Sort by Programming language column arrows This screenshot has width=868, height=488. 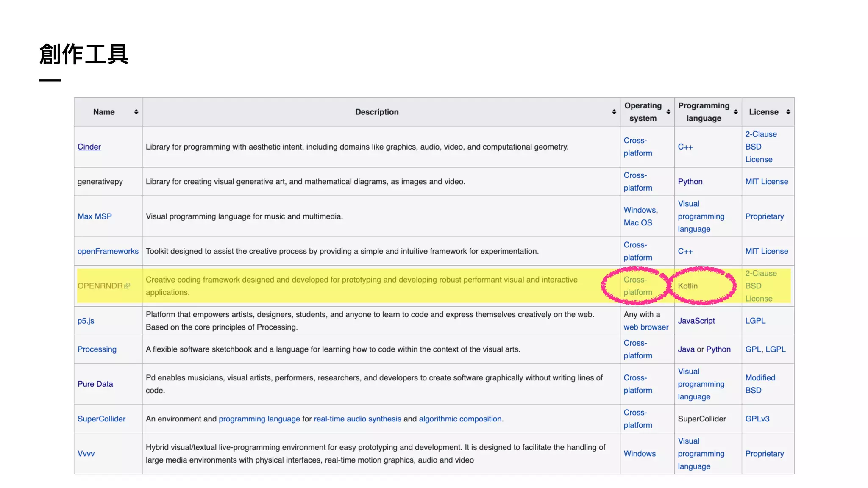pos(735,112)
